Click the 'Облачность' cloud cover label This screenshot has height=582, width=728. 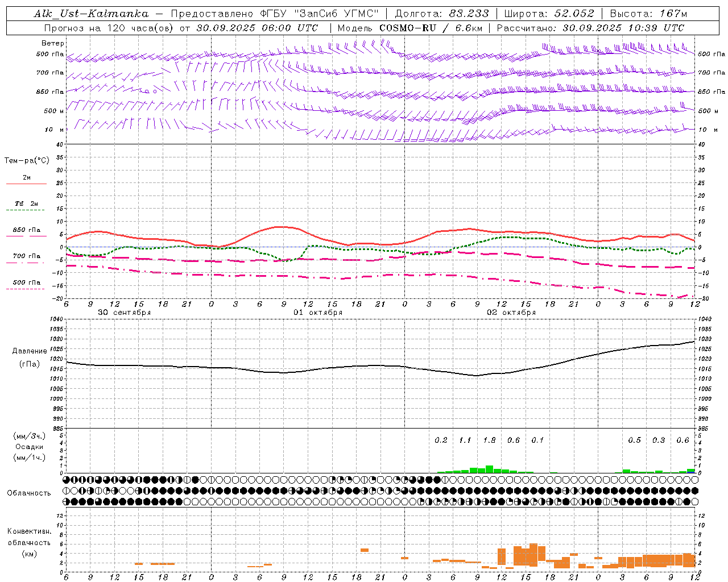pyautogui.click(x=29, y=493)
